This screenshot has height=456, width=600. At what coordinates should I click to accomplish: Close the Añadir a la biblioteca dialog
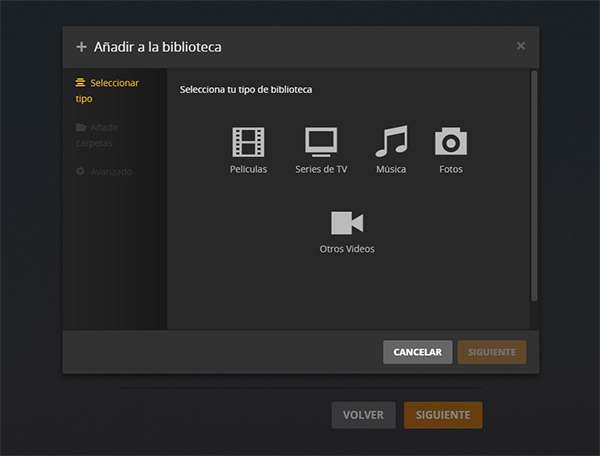click(520, 46)
